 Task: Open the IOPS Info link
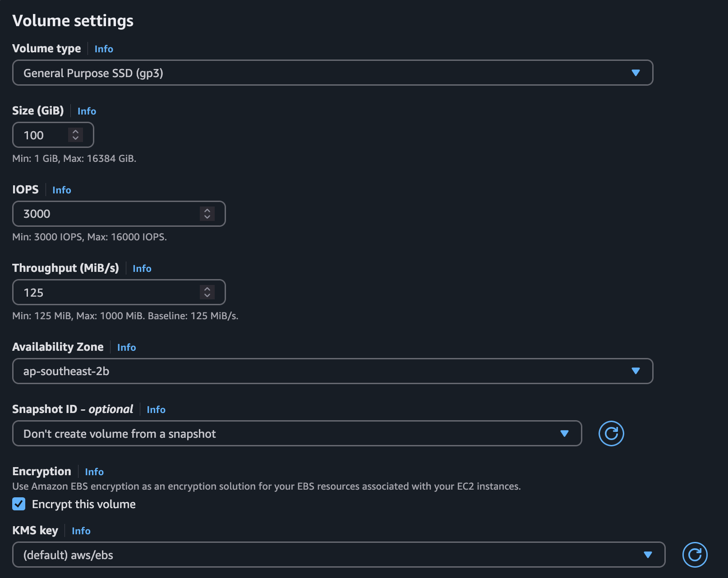point(62,190)
